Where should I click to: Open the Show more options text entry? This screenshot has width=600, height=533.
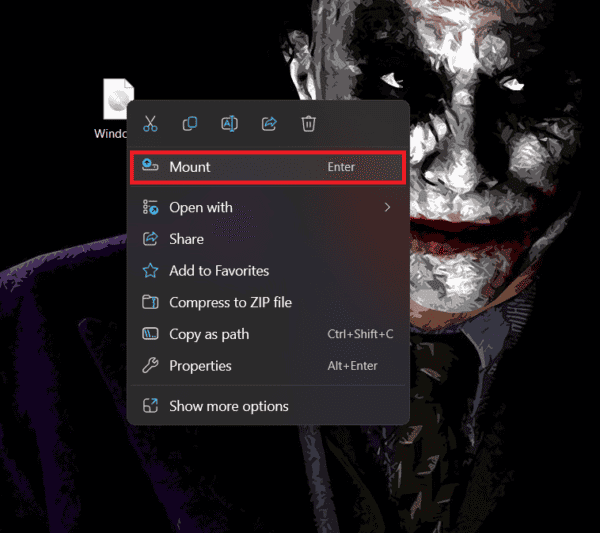228,406
